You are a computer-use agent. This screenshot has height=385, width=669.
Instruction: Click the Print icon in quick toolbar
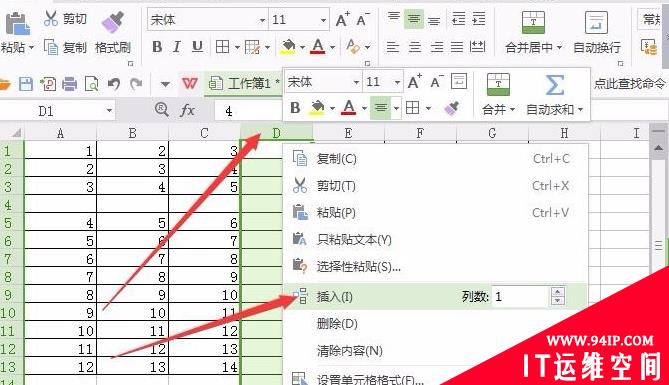click(70, 84)
